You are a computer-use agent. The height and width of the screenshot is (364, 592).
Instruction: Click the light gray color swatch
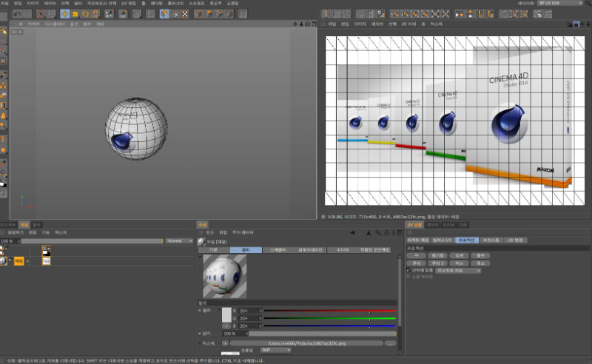point(226,314)
